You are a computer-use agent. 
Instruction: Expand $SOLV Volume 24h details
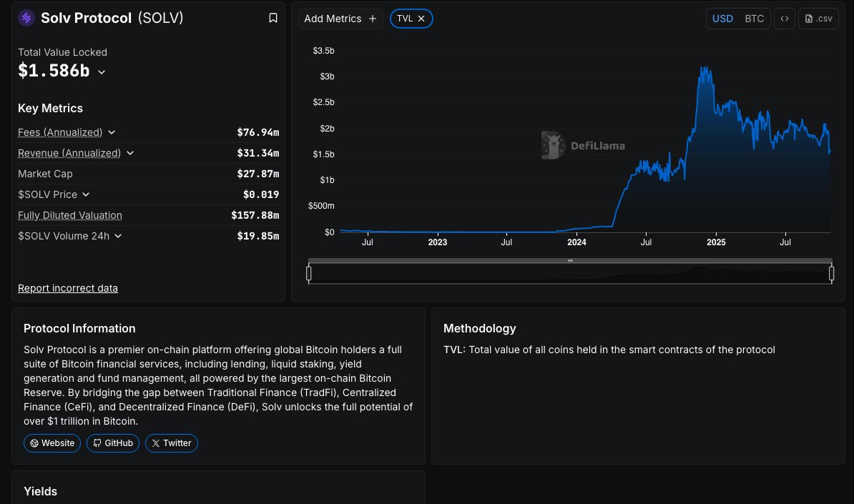(118, 236)
